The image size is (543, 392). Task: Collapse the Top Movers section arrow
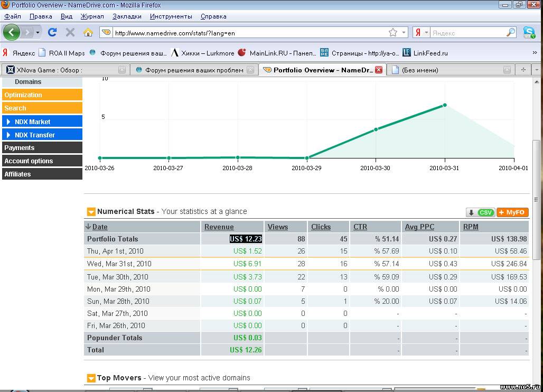point(91,378)
